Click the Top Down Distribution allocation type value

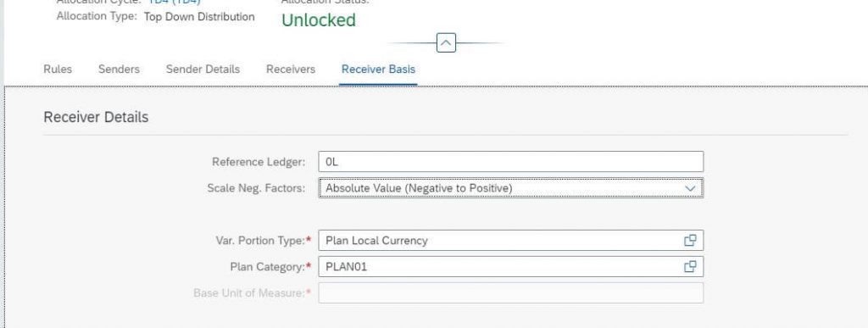199,17
